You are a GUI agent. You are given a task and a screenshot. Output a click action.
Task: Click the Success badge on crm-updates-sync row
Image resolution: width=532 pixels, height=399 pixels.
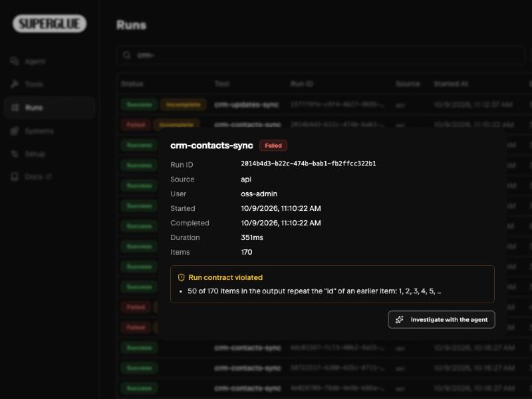coord(139,105)
